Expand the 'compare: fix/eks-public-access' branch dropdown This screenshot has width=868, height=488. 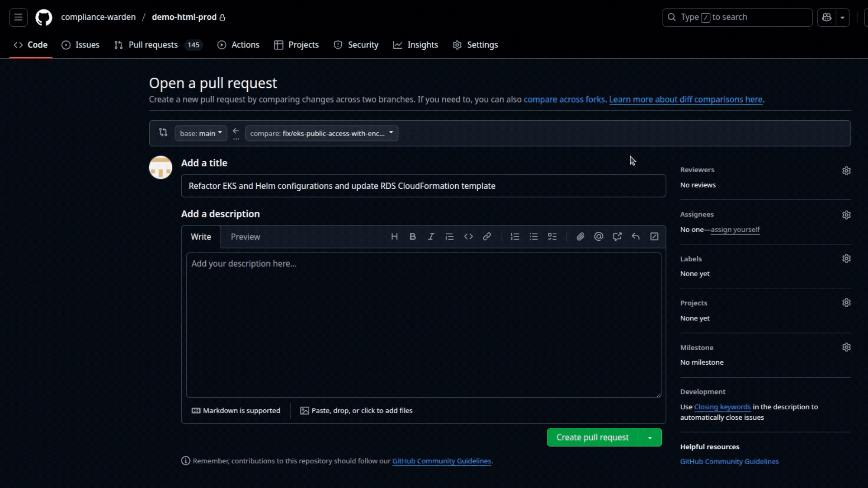321,133
